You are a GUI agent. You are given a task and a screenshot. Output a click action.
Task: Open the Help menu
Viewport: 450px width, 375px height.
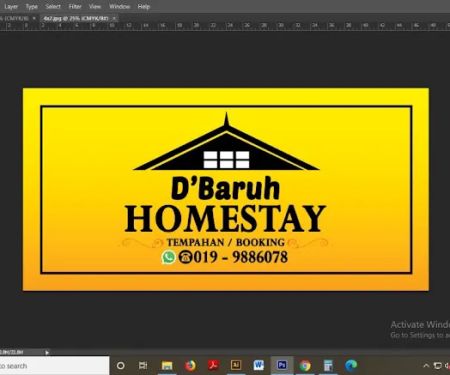pyautogui.click(x=144, y=6)
